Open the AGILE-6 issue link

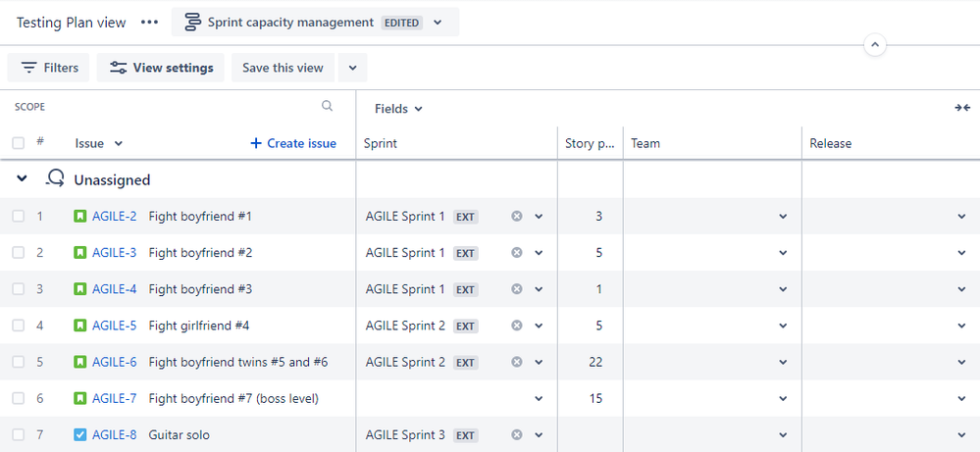point(114,362)
